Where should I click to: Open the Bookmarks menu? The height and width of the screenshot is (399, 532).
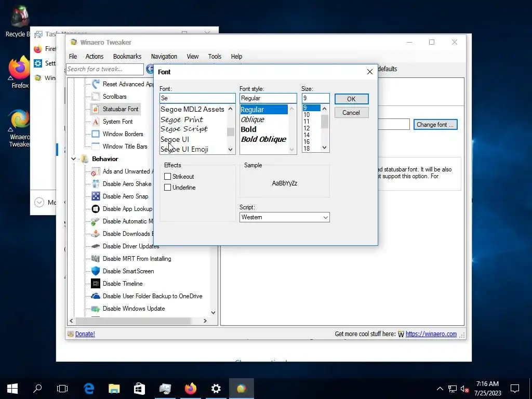127,56
